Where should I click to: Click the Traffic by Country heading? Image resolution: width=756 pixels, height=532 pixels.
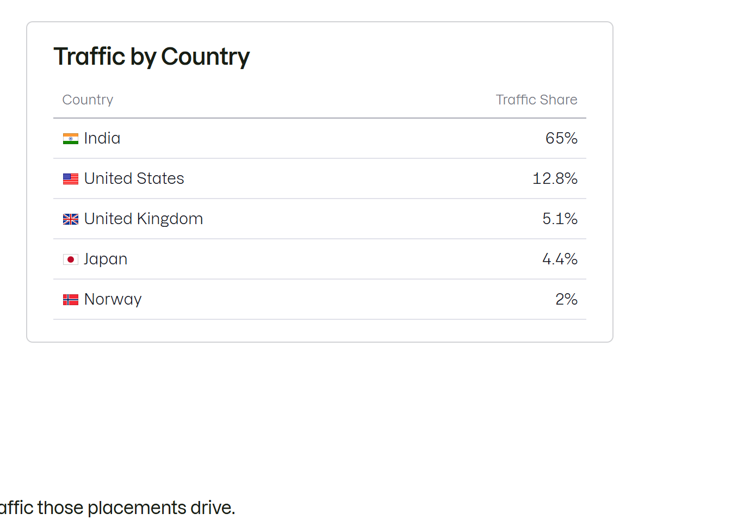[x=152, y=57]
